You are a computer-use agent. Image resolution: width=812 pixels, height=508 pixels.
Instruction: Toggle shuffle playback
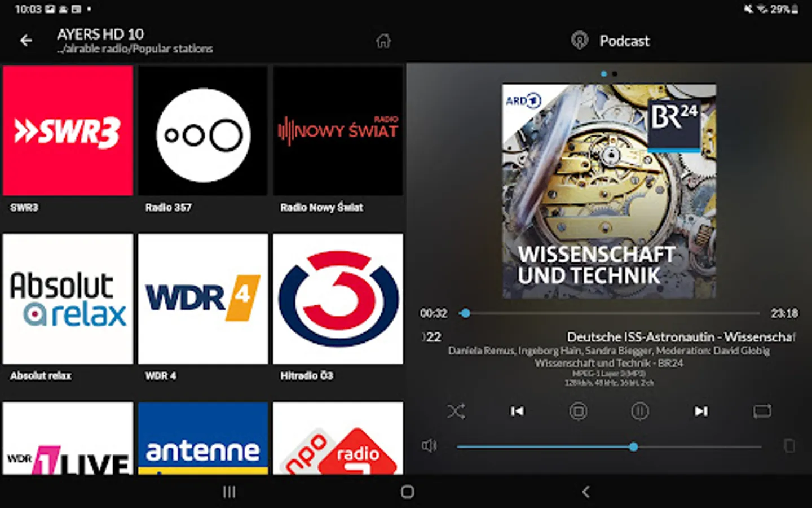(456, 411)
